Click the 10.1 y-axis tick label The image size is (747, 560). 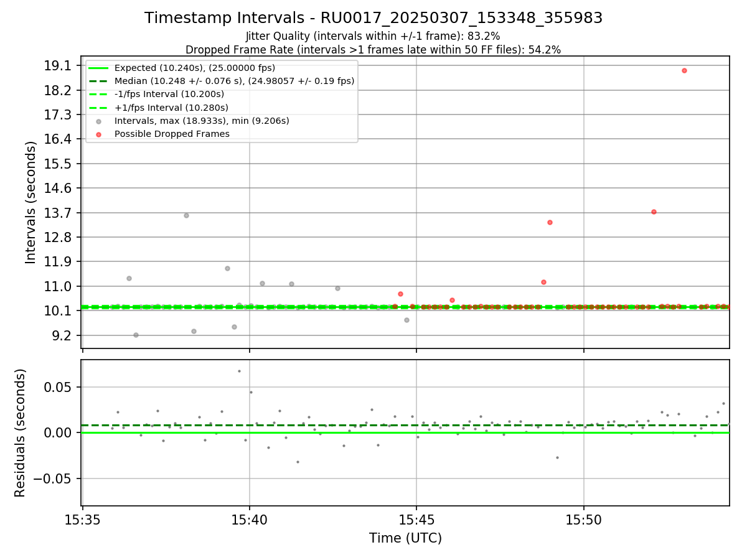coord(59,310)
